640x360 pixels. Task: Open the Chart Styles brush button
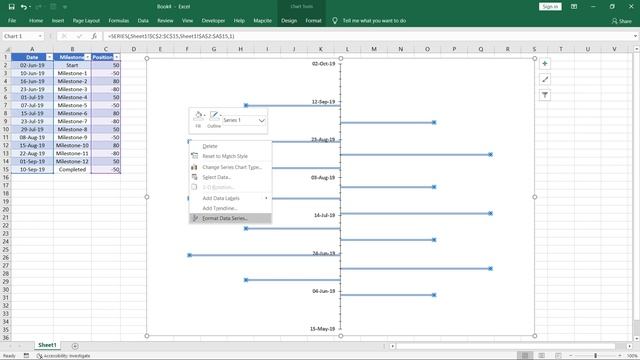tap(544, 79)
